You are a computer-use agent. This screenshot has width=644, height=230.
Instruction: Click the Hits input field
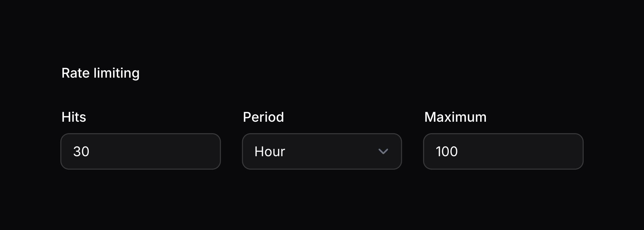pos(141,151)
